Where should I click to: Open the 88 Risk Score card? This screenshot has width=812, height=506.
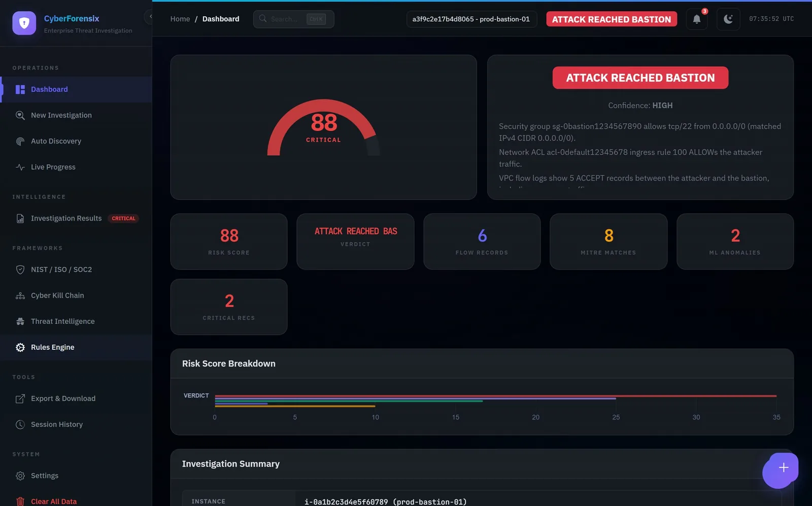click(x=229, y=241)
